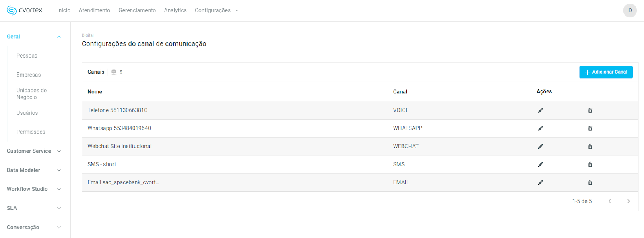Delete the Email channel row
Screen dimensions: 644x238
pos(590,182)
